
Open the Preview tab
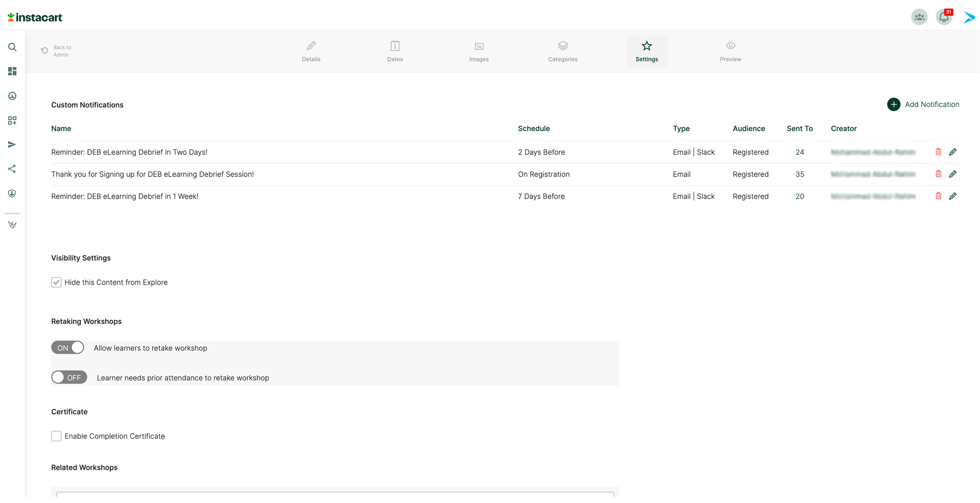point(730,51)
